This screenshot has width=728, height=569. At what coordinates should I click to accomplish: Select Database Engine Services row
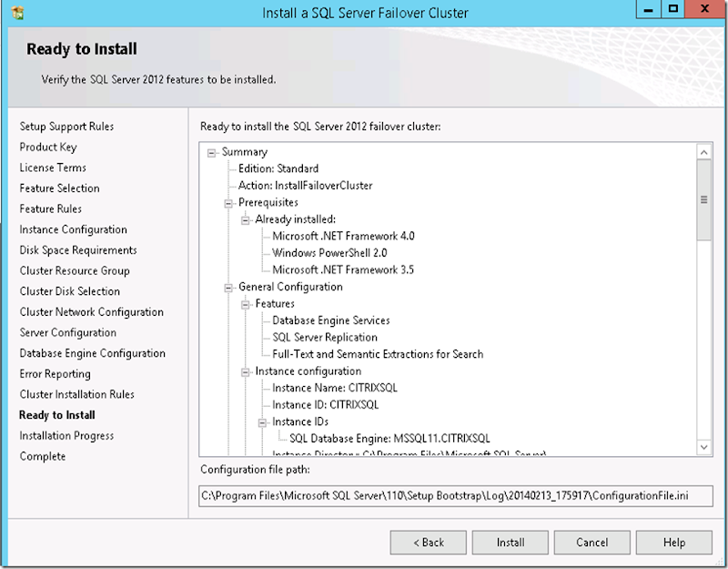coord(330,320)
